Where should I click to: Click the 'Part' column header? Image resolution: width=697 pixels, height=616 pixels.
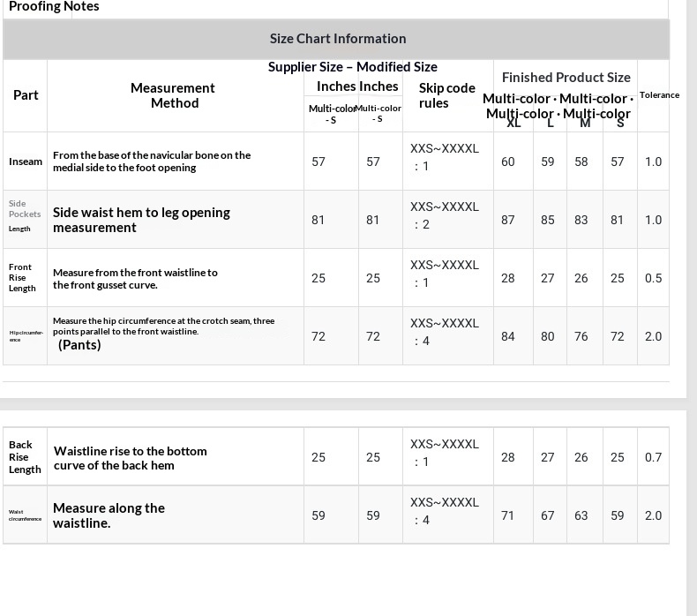[26, 95]
